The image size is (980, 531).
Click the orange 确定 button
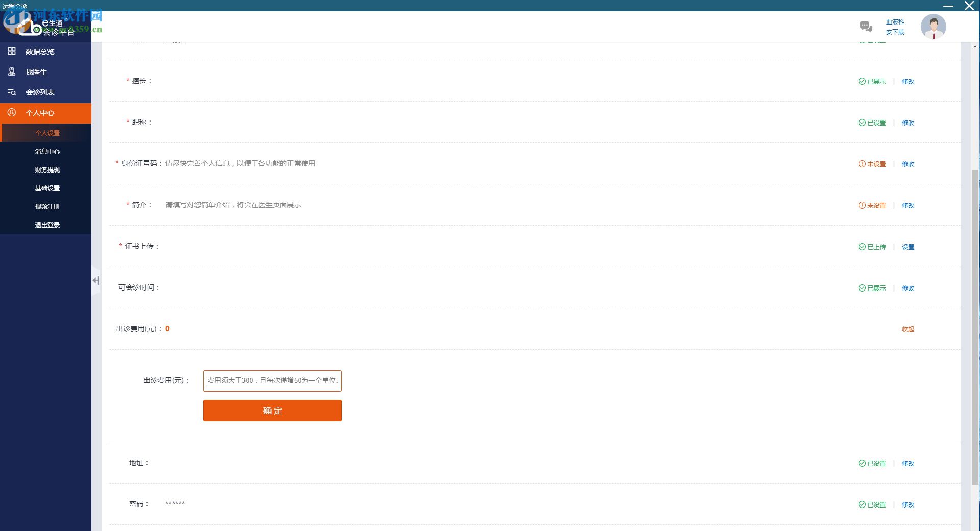(272, 411)
